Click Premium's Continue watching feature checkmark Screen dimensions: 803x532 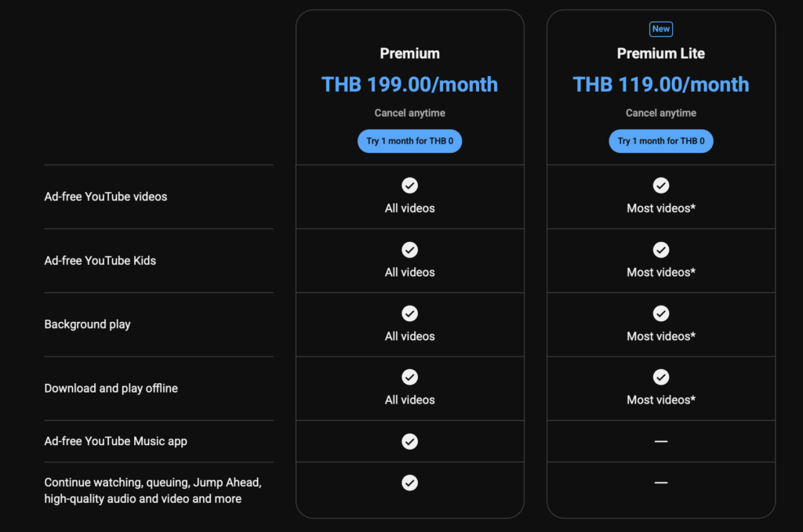click(409, 483)
